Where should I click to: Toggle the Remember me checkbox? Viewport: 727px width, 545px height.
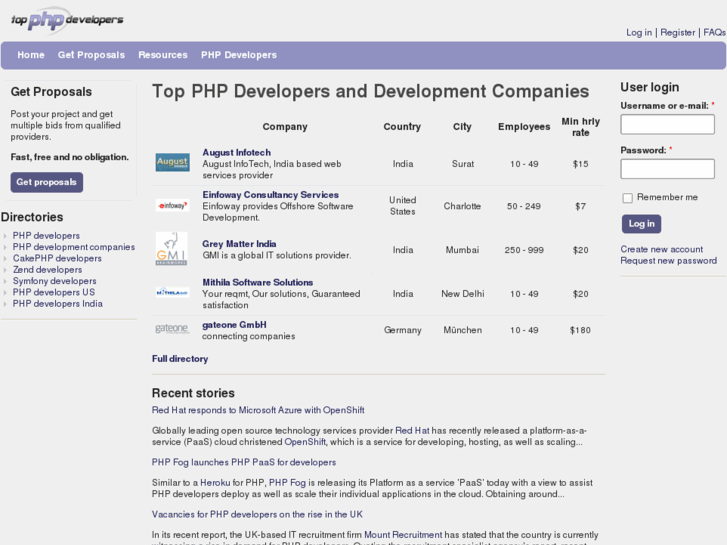click(x=627, y=198)
